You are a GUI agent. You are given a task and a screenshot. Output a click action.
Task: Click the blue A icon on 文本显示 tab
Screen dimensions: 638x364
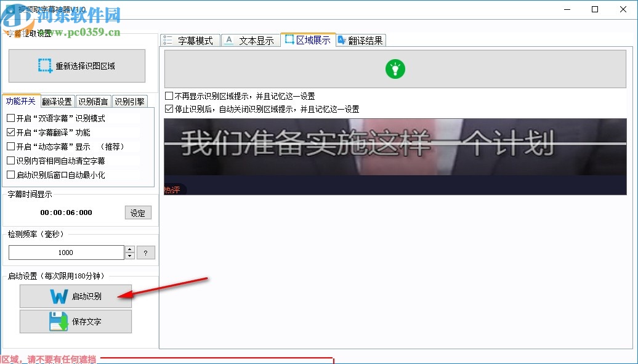point(228,39)
